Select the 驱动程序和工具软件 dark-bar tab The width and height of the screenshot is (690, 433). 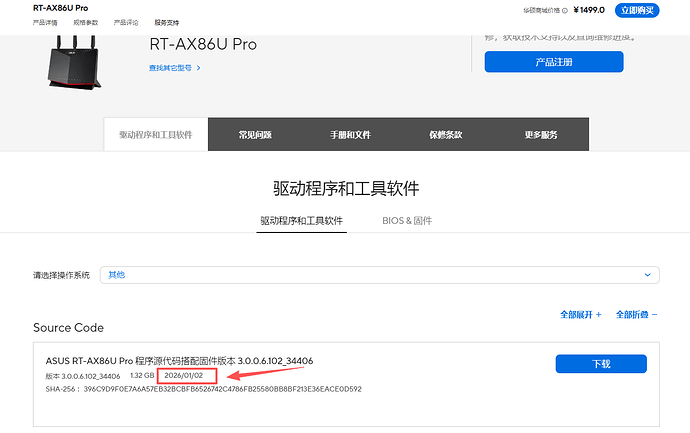point(156,135)
